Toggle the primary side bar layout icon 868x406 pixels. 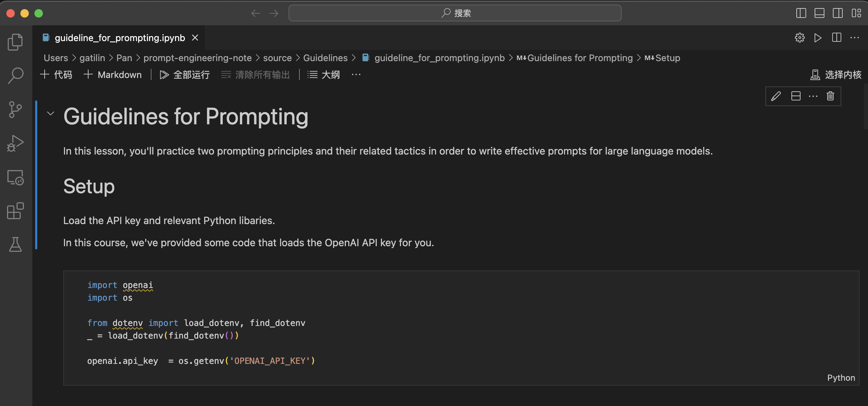(x=801, y=13)
